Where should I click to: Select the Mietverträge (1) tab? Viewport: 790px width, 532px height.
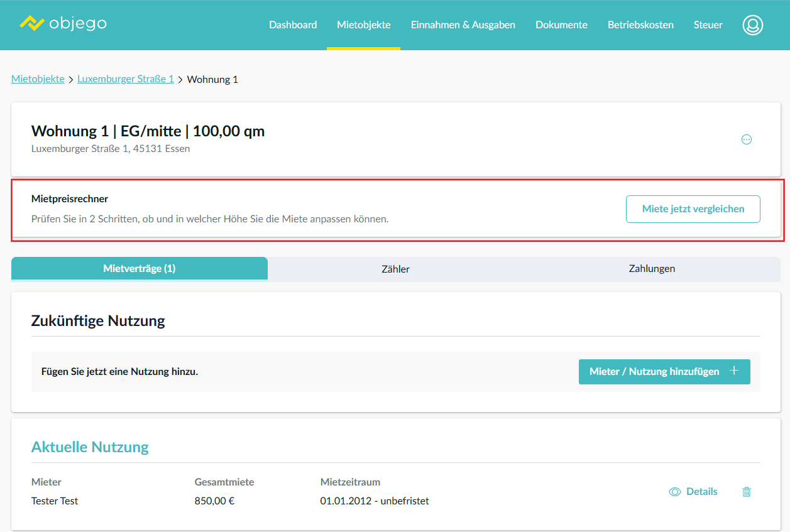click(140, 268)
